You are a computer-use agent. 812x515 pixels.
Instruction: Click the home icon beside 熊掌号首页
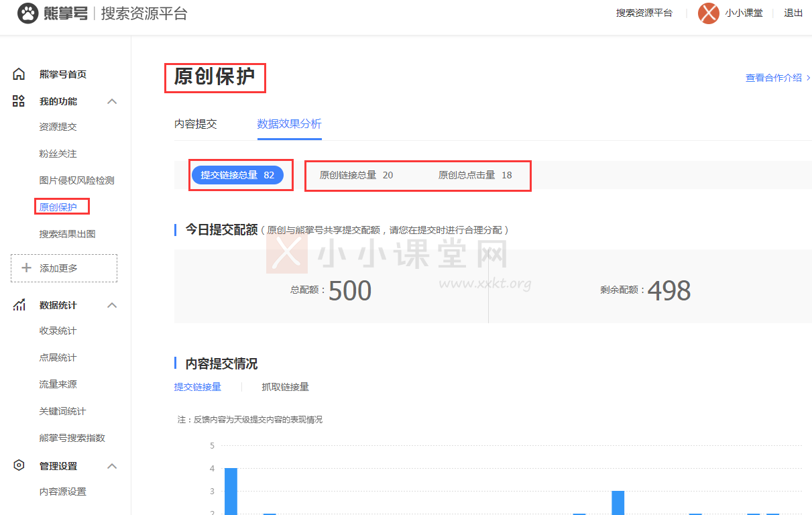click(19, 74)
